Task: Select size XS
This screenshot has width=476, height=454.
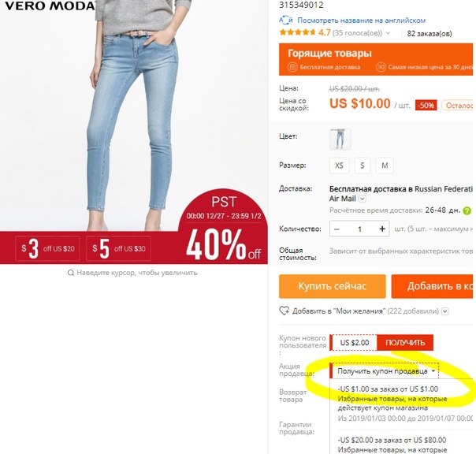Action: click(339, 166)
